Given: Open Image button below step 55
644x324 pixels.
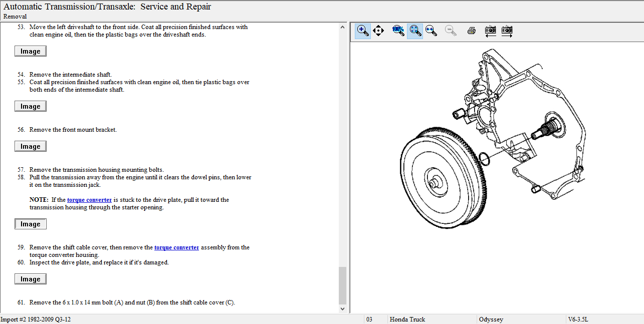Looking at the screenshot, I should pos(31,106).
